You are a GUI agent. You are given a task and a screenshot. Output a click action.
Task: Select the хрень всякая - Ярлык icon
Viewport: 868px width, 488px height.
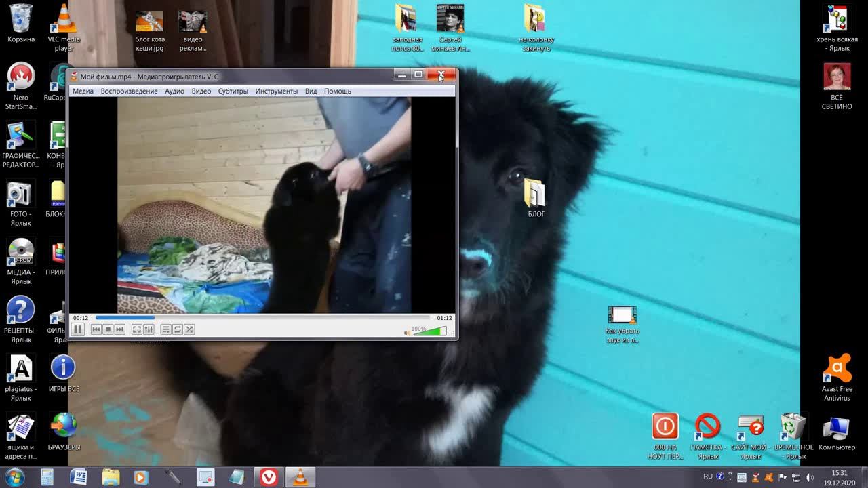[837, 28]
